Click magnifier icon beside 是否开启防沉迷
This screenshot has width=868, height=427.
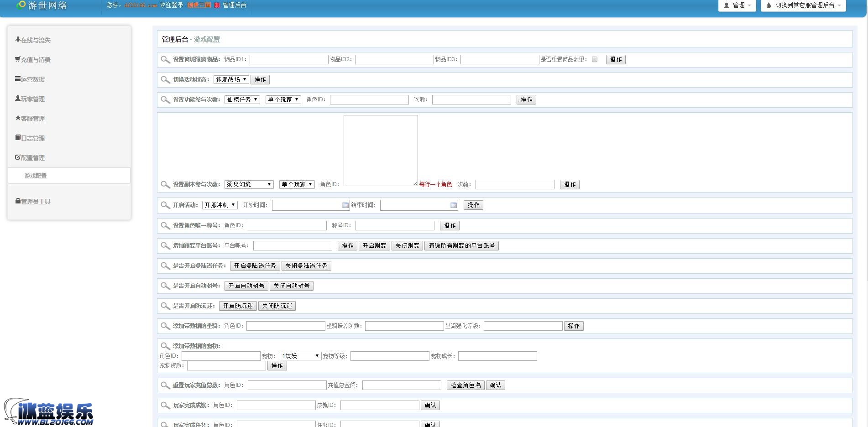click(x=165, y=306)
